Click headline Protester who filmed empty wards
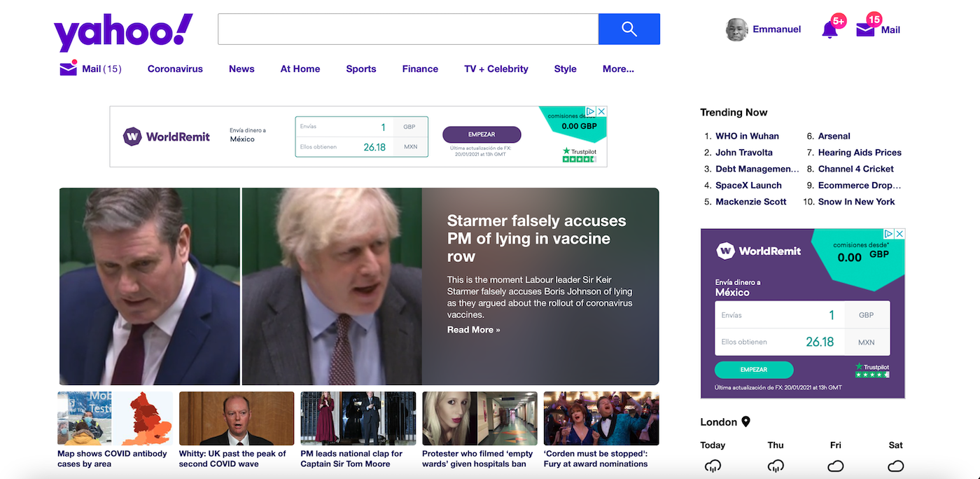 coord(477,459)
